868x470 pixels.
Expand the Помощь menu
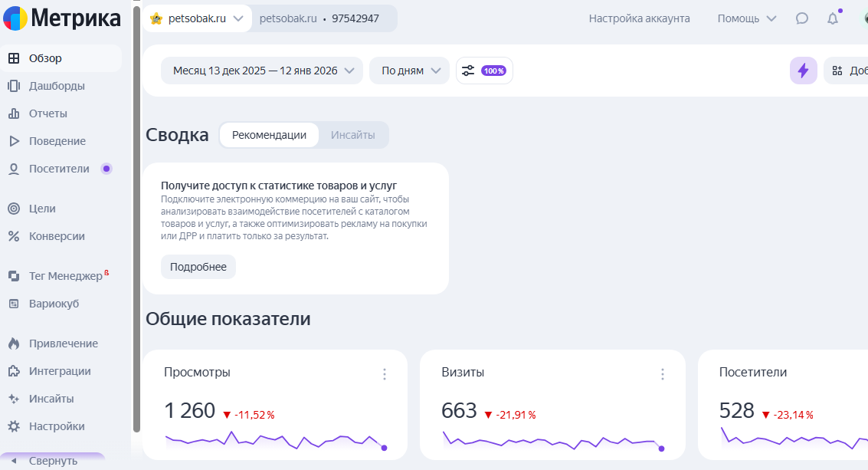point(746,18)
